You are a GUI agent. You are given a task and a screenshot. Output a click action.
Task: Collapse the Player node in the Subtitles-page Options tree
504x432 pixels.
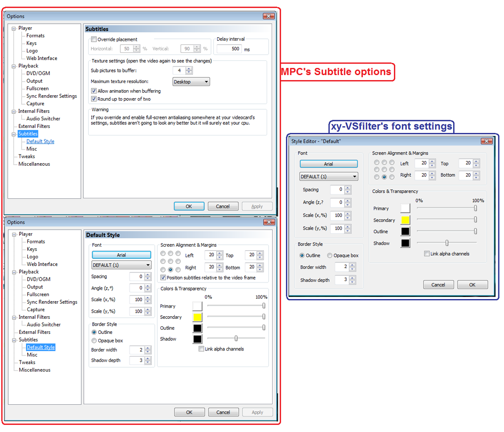pos(14,29)
